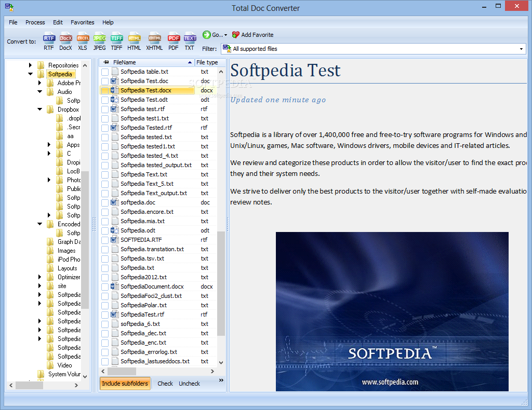The height and width of the screenshot is (410, 532).
Task: Collapse the Encoded folder node
Action: (39, 224)
